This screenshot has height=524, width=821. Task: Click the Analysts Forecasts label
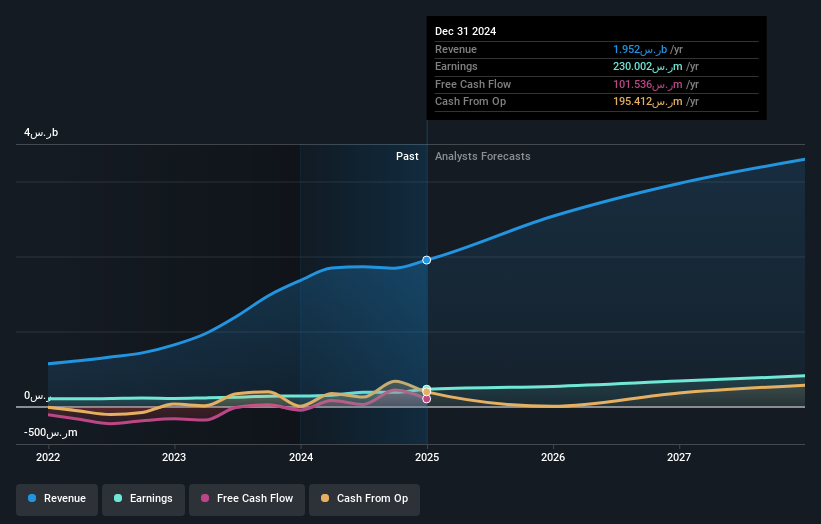[x=483, y=156]
